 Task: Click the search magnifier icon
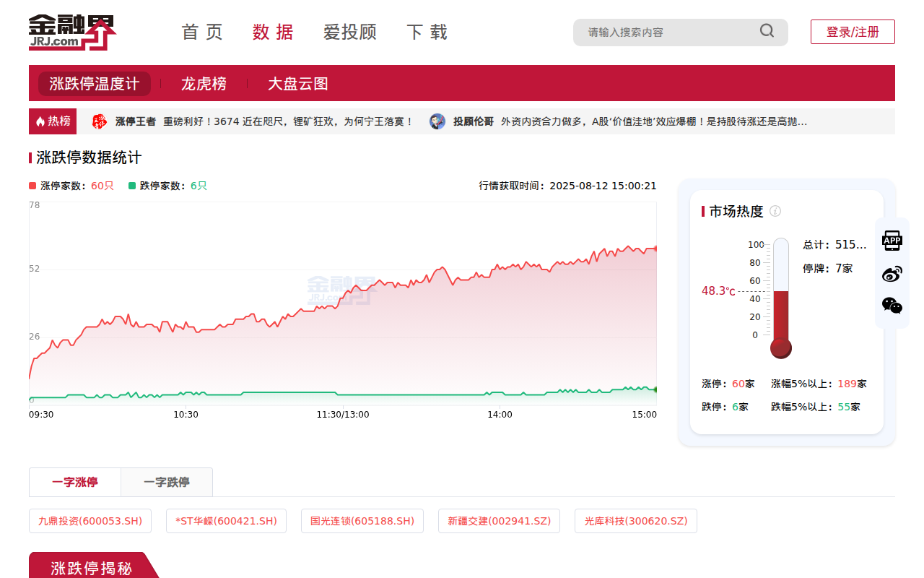(x=767, y=31)
